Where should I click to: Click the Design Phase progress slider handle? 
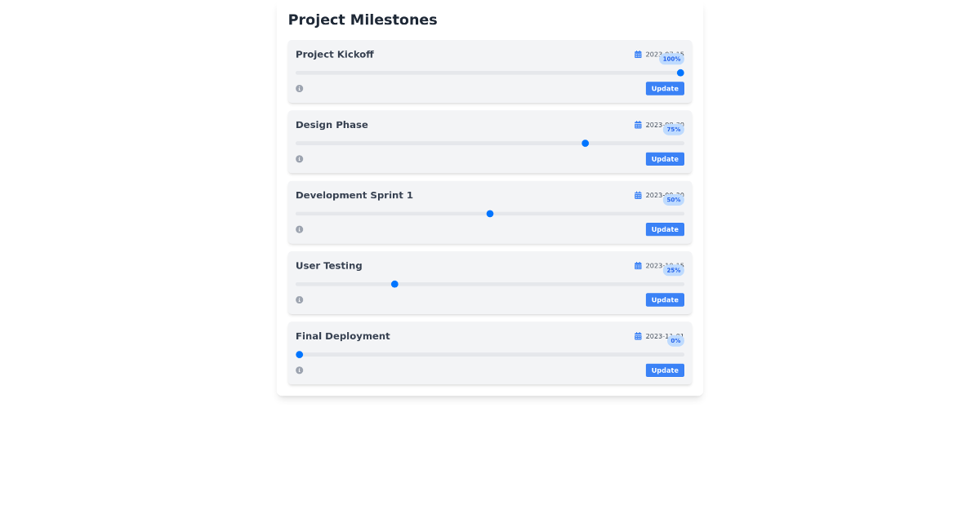click(x=585, y=143)
